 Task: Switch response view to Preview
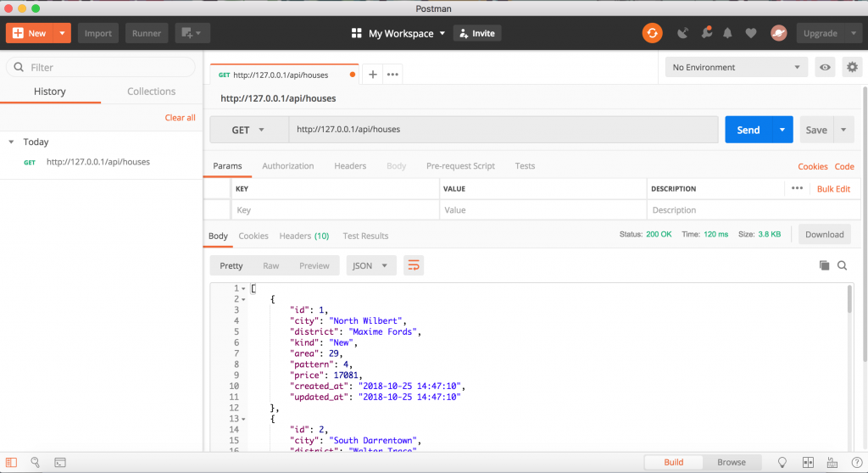click(x=314, y=266)
